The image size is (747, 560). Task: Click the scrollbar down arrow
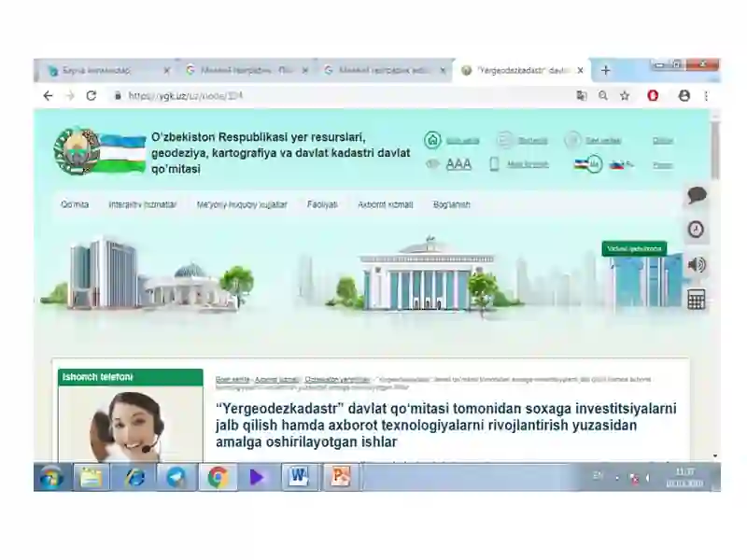pos(715,456)
